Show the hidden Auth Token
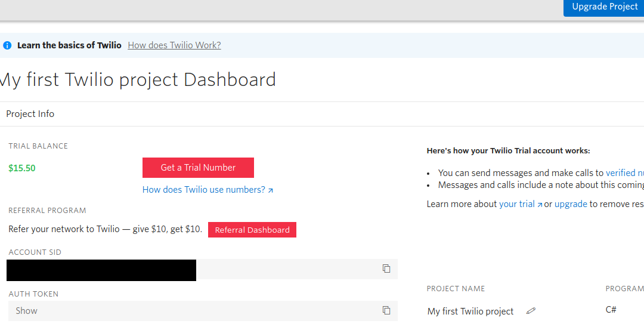The image size is (644, 330). [x=27, y=311]
